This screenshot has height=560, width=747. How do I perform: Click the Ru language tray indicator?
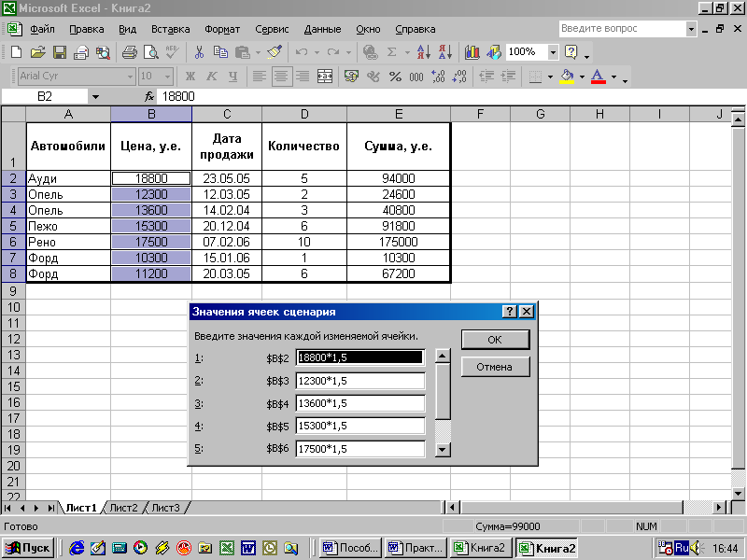tap(682, 548)
